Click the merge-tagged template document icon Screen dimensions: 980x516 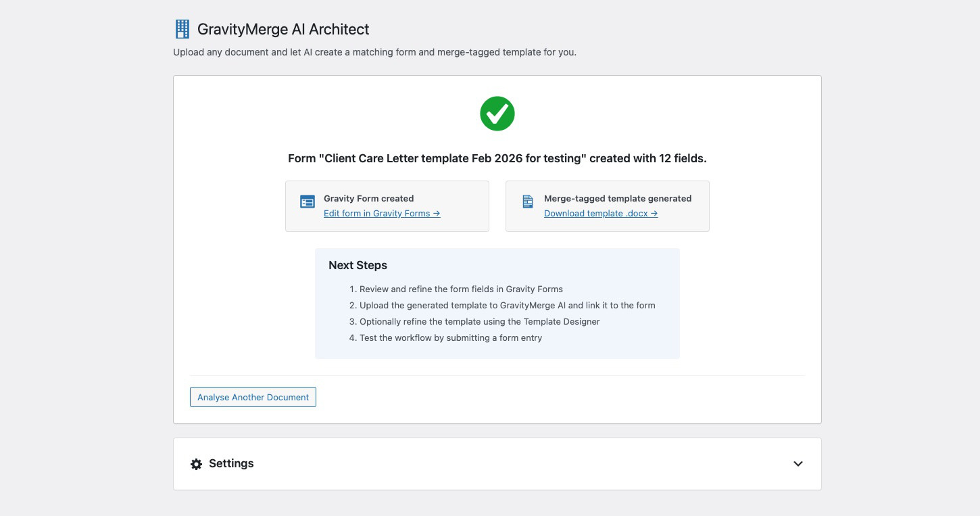tap(528, 202)
